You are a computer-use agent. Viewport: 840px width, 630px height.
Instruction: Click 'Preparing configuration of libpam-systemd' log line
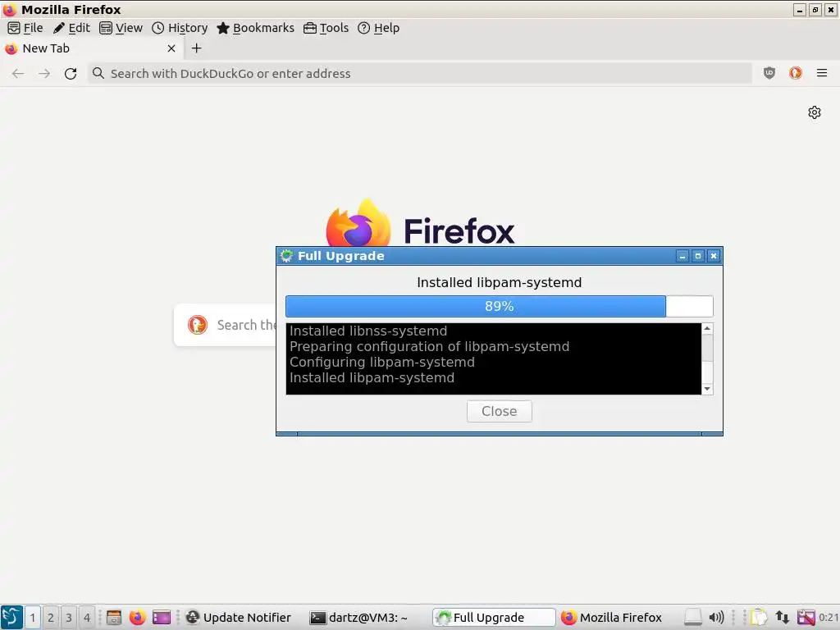click(429, 347)
